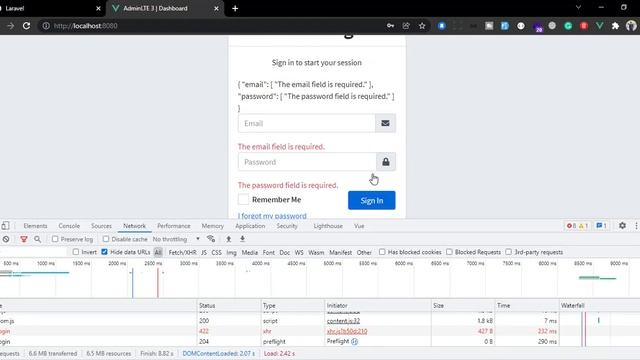Click the lock icon beside Password field
640x360 pixels.
(386, 162)
